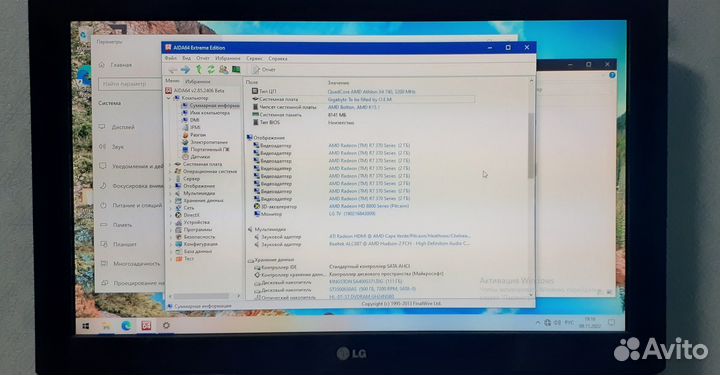Collapse the Компьютер tree node
Image resolution: width=720 pixels, height=375 pixels.
[169, 98]
